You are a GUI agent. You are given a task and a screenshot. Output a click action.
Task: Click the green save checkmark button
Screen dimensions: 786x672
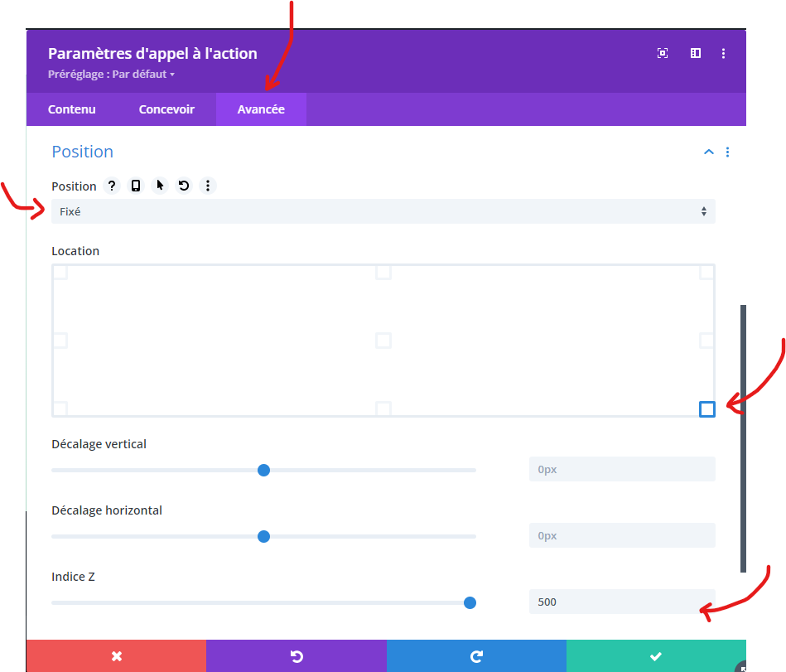point(655,655)
